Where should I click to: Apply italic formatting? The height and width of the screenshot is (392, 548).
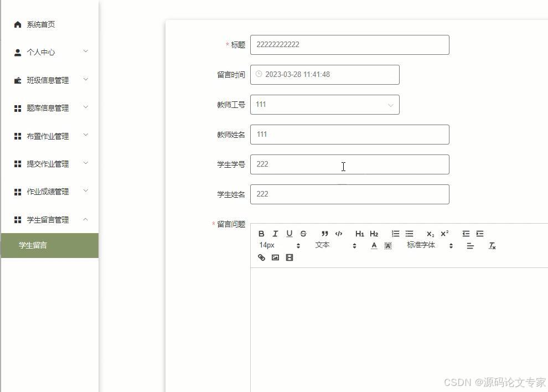275,233
